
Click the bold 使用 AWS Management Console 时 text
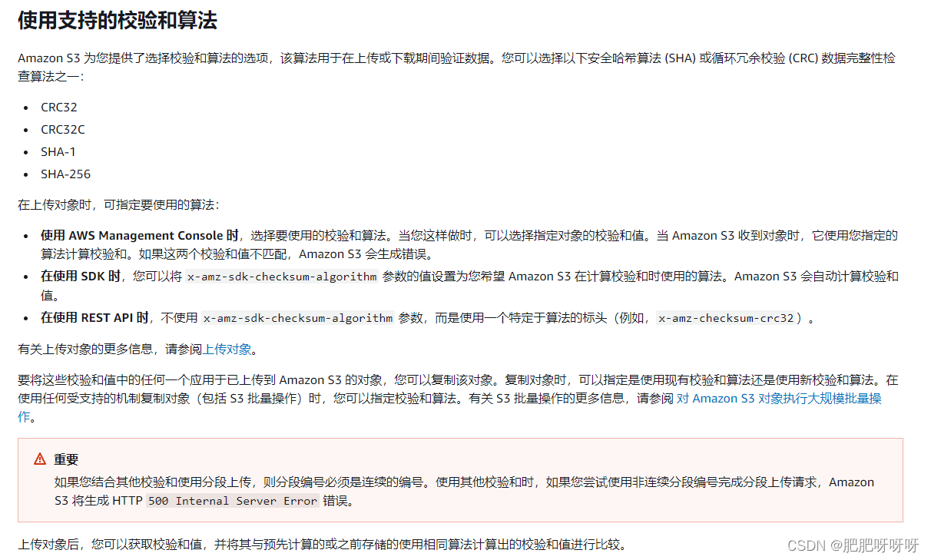tap(140, 236)
